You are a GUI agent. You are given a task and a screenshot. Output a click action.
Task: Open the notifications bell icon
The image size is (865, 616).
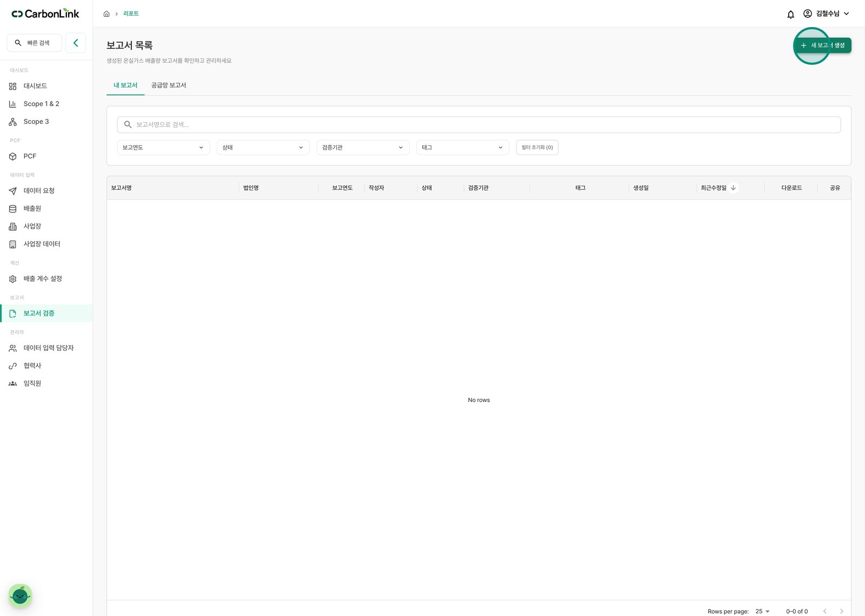pos(790,14)
